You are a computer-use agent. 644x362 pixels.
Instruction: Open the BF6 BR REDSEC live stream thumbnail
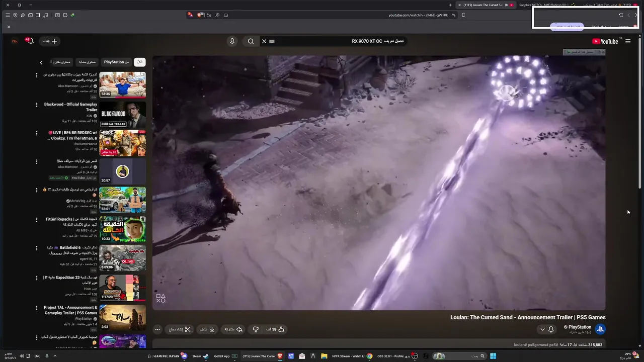(x=122, y=143)
